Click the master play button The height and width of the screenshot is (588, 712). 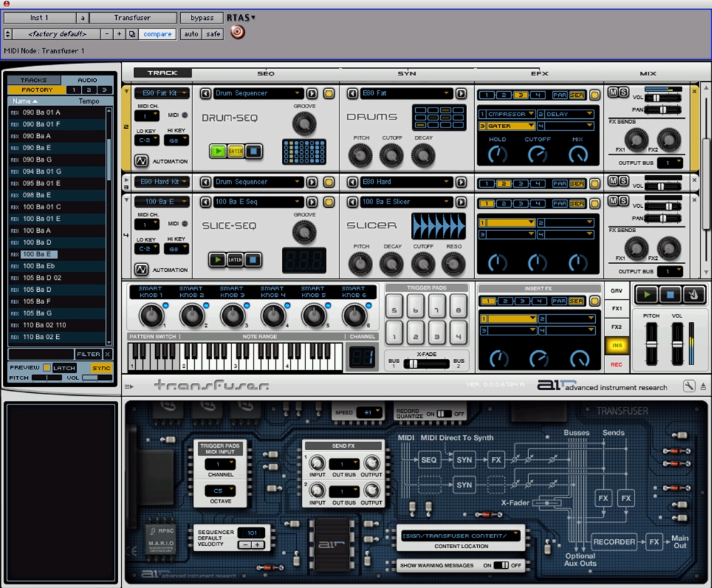point(646,295)
